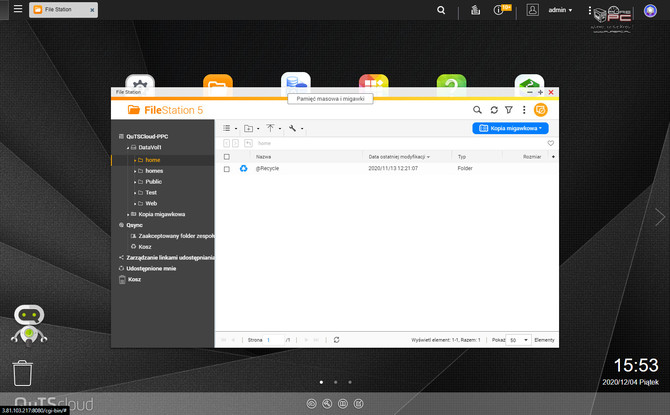Select QuTSCloud-PPC root in sidebar
The image size is (670, 415).
pos(147,137)
